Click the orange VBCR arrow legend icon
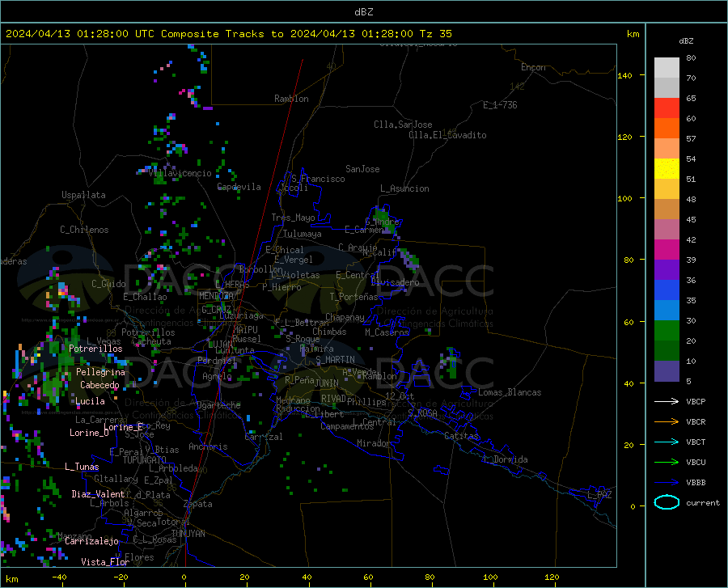Screen dimensions: 728x588 coord(667,421)
